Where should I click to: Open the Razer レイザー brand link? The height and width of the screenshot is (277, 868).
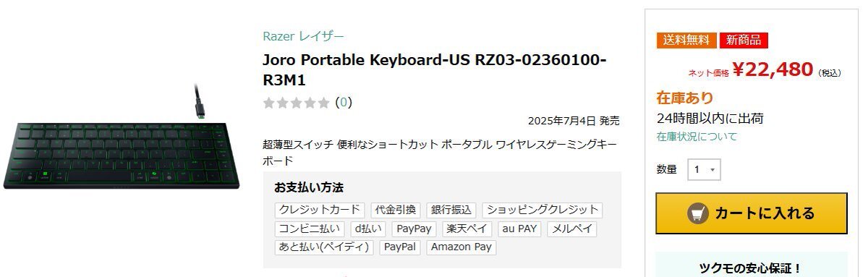[x=303, y=36]
